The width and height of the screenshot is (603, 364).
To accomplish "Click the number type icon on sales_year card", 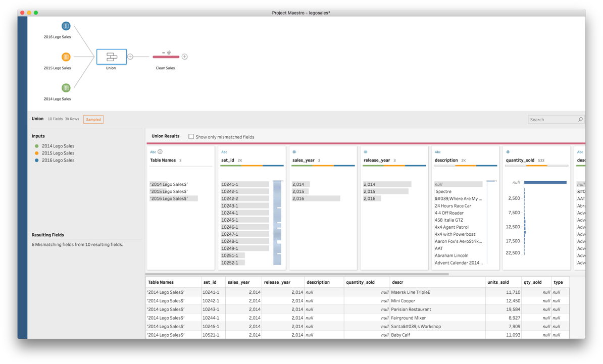I will click(294, 152).
